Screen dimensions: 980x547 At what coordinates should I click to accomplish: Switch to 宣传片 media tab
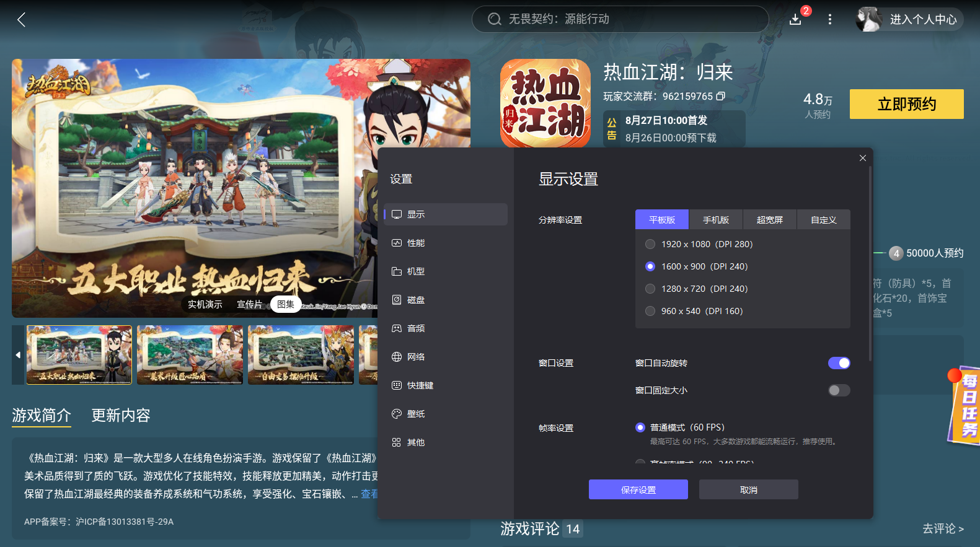[x=249, y=304]
